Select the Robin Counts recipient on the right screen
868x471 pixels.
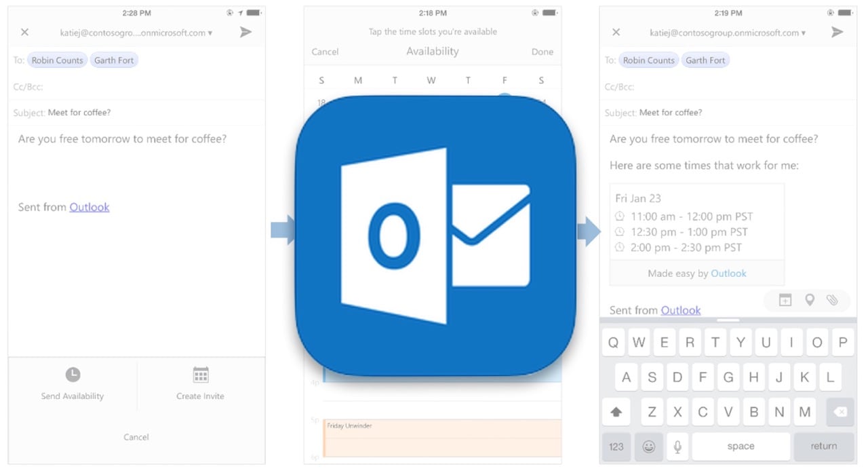(649, 60)
